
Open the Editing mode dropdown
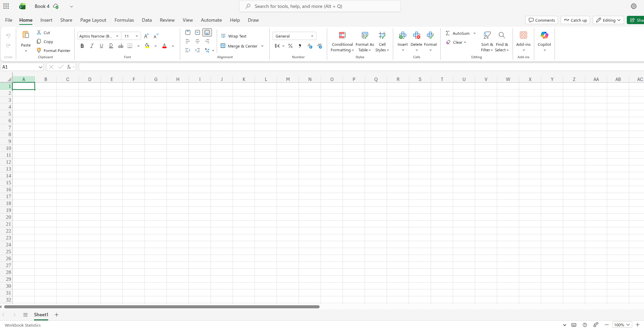(608, 20)
